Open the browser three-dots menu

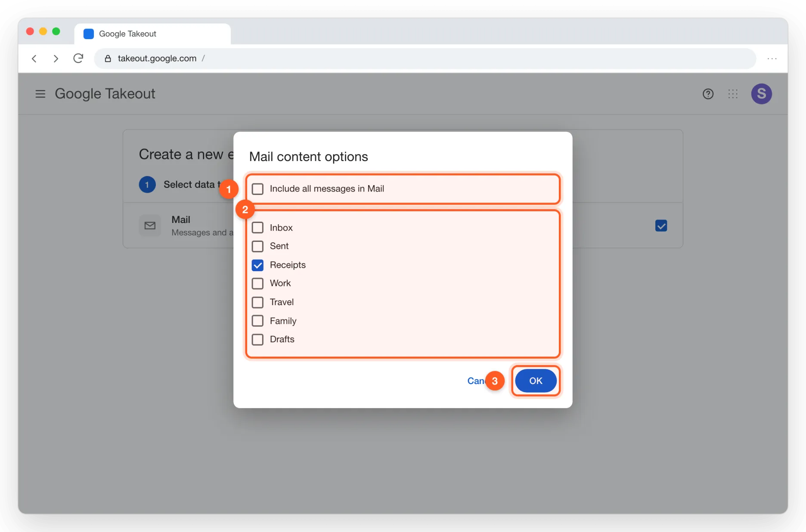(772, 59)
